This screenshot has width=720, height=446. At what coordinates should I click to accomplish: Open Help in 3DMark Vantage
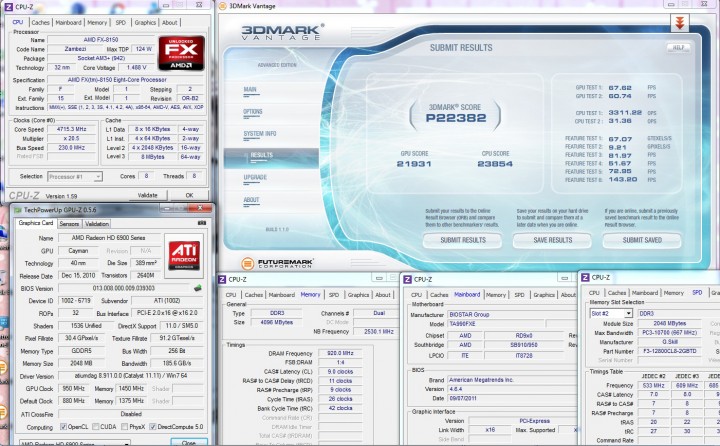coord(678,47)
